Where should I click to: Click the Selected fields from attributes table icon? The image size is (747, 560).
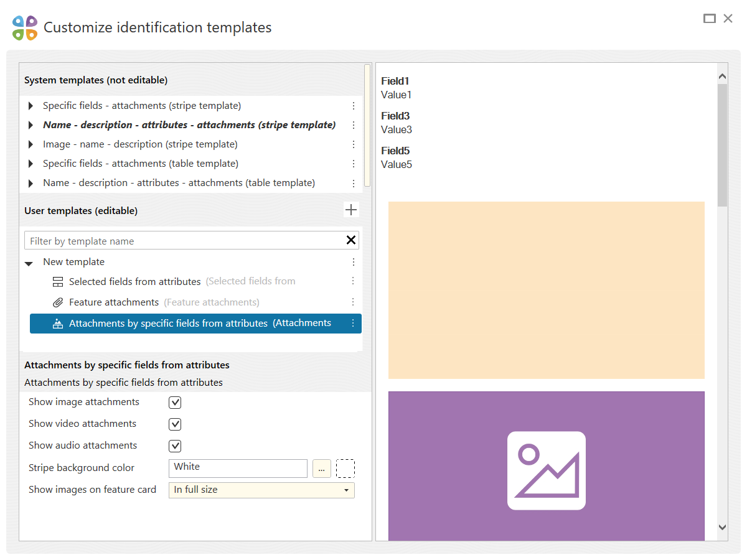[58, 282]
